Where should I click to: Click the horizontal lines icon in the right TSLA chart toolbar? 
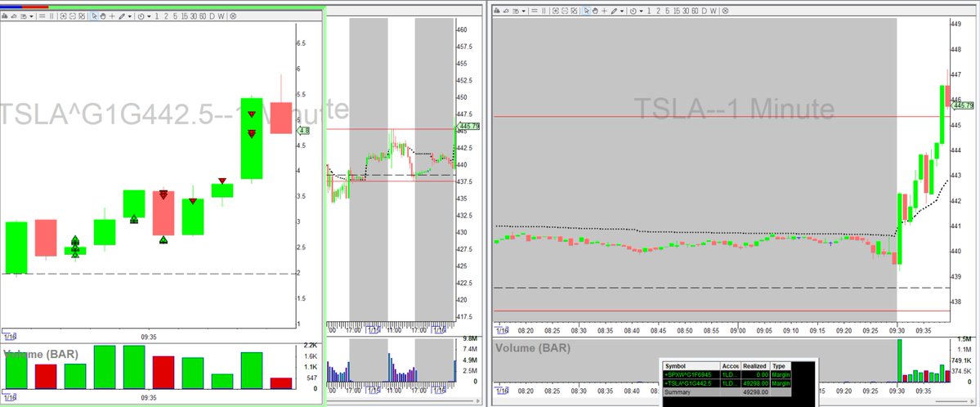(x=534, y=11)
